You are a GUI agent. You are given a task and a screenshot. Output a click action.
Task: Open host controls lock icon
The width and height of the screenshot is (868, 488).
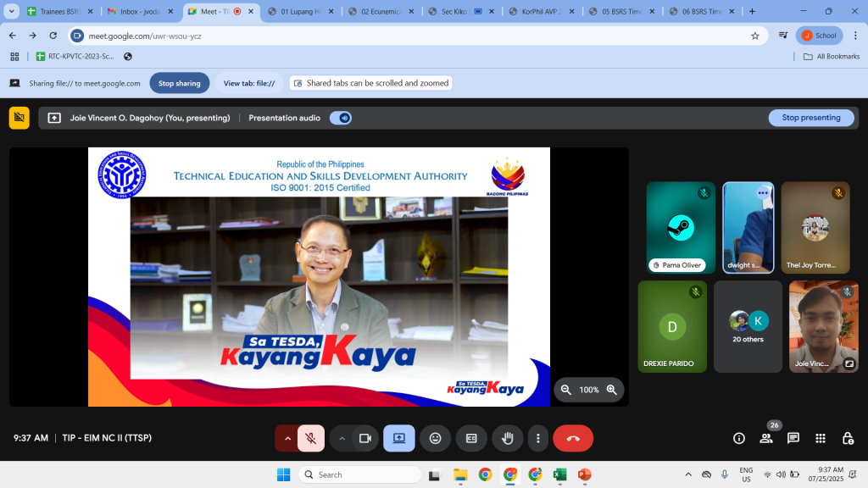point(848,438)
